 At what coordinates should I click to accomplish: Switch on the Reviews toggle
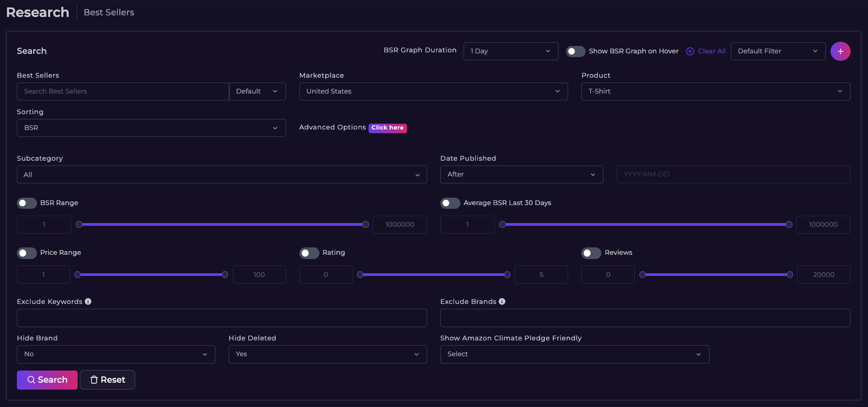(591, 253)
